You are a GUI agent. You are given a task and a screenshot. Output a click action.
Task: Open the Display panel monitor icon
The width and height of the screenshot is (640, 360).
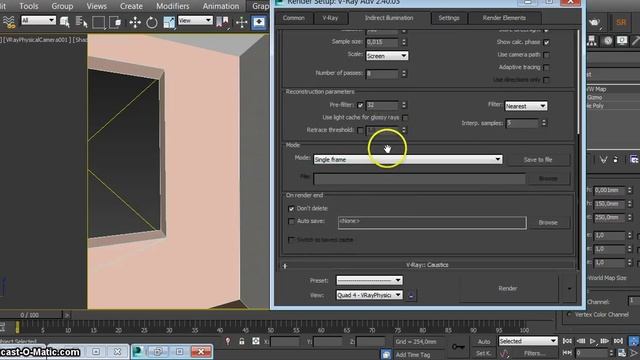(622, 40)
